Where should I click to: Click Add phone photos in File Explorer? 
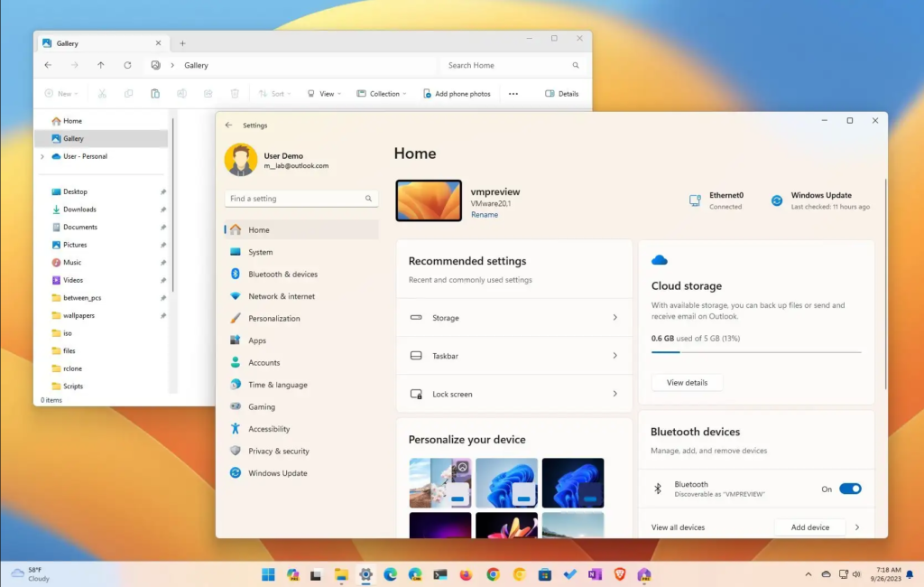[x=457, y=94]
